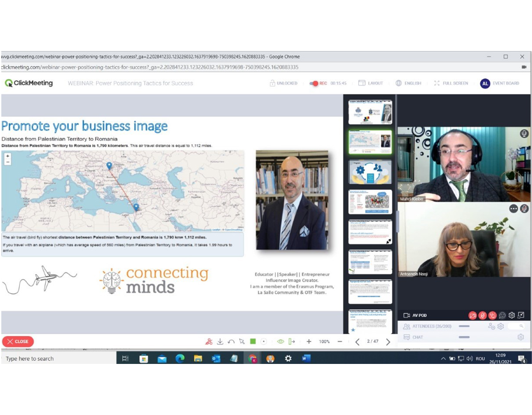Collapse the ATTENDEES panel
This screenshot has width=532, height=415.
pos(464,327)
